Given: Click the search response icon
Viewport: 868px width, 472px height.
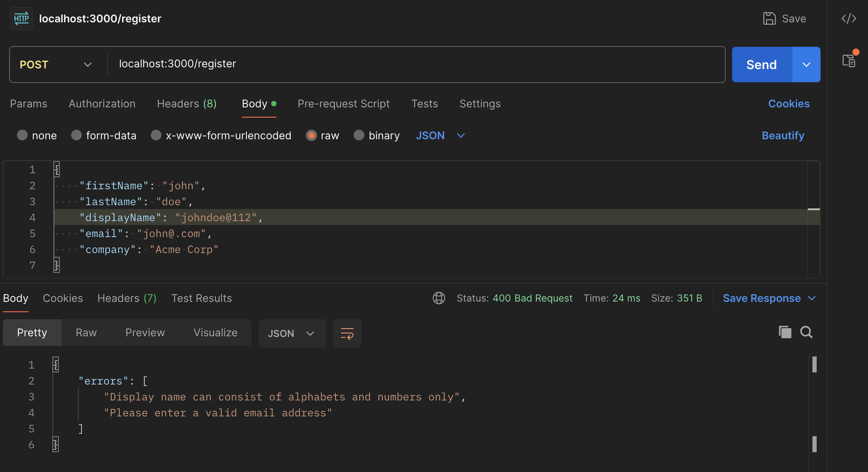Looking at the screenshot, I should pyautogui.click(x=806, y=332).
